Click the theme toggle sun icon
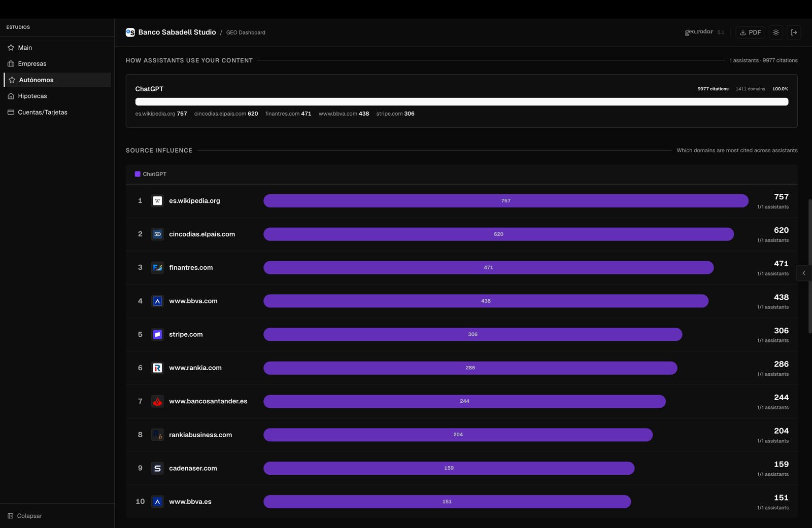This screenshot has height=528, width=812. pos(776,32)
